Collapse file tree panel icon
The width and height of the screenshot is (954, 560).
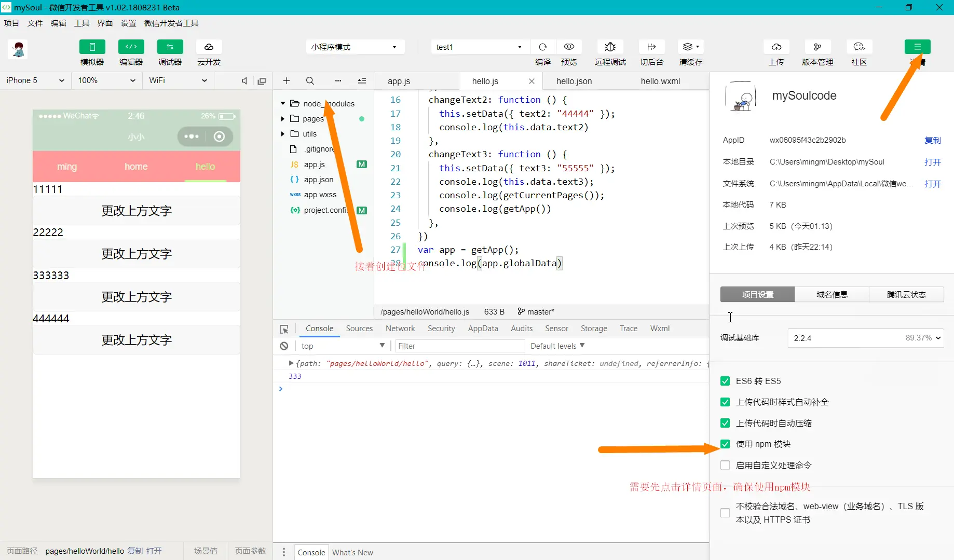tap(362, 80)
